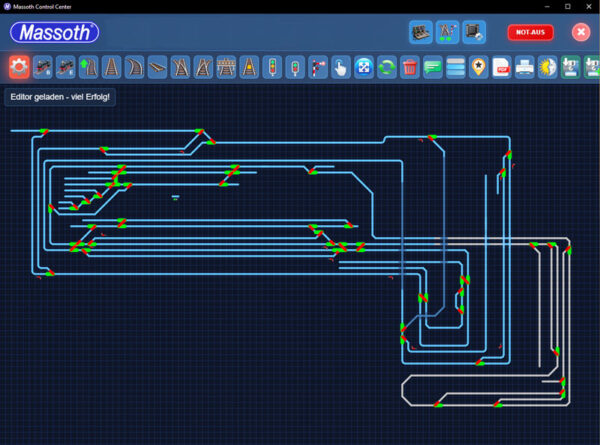Select the hand pointer tool
The width and height of the screenshot is (600, 445).
point(341,67)
